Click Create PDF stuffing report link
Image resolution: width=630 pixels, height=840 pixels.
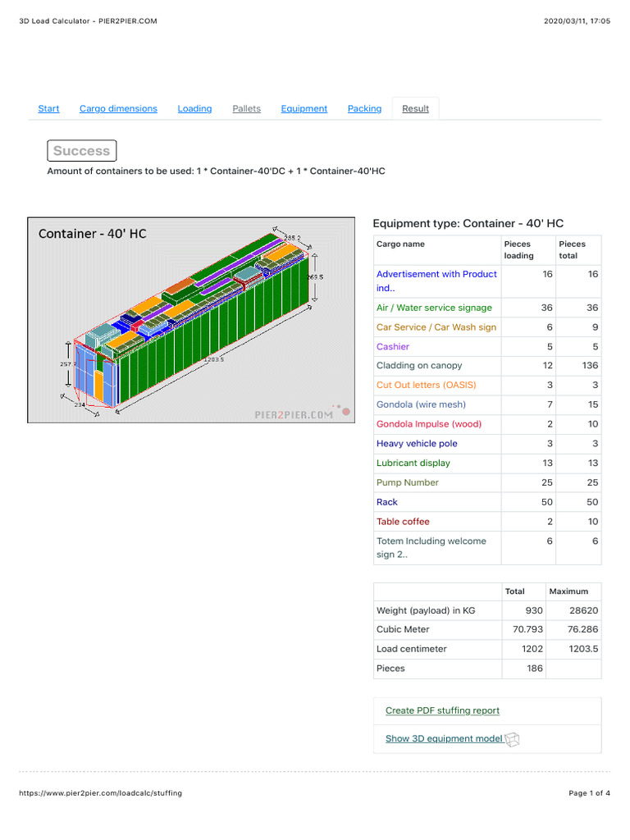tap(442, 710)
